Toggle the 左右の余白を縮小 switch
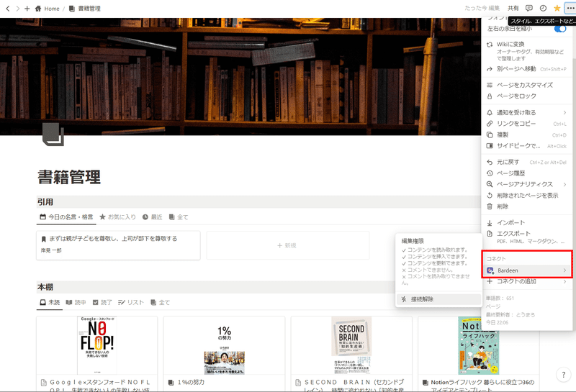576x392 pixels. (560, 29)
